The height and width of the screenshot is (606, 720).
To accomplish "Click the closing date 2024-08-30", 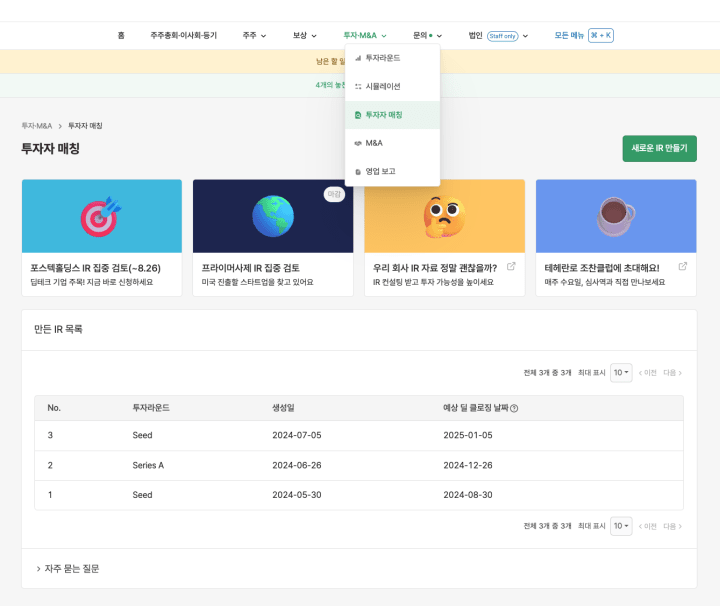I will click(468, 495).
